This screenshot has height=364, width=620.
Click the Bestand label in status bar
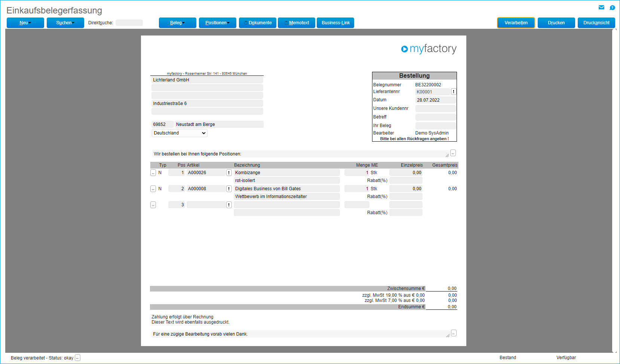508,358
